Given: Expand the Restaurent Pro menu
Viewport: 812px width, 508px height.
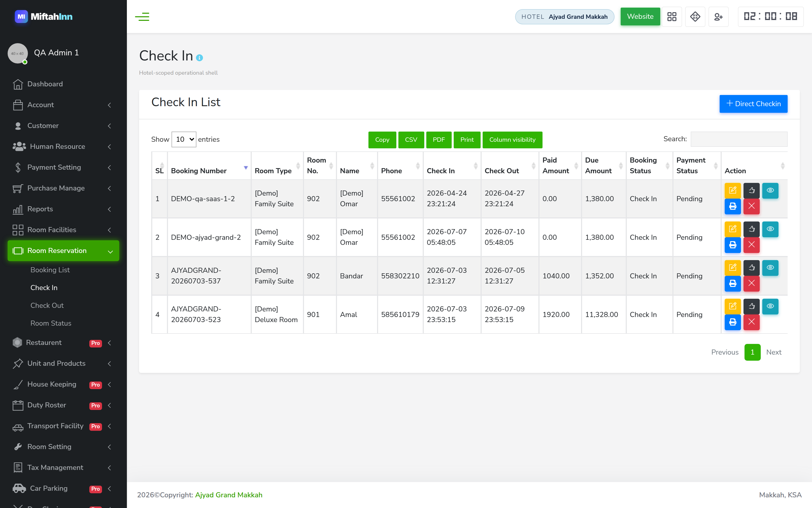Looking at the screenshot, I should point(63,343).
